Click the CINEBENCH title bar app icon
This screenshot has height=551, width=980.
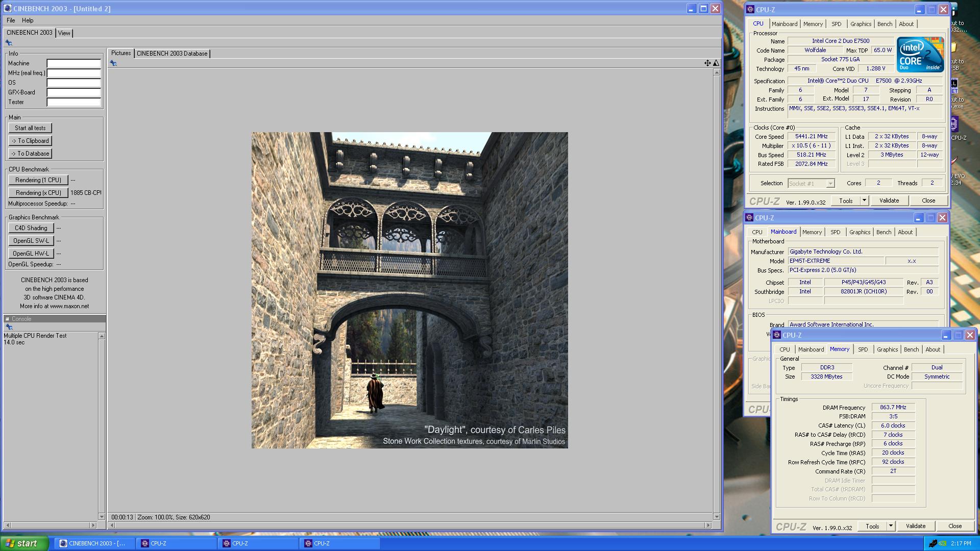tap(7, 9)
